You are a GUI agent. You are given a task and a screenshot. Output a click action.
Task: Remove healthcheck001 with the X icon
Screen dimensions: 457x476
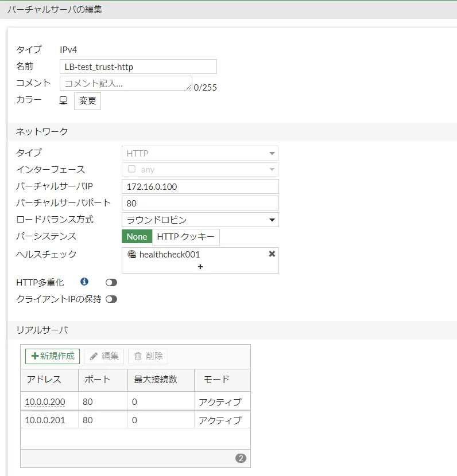272,254
